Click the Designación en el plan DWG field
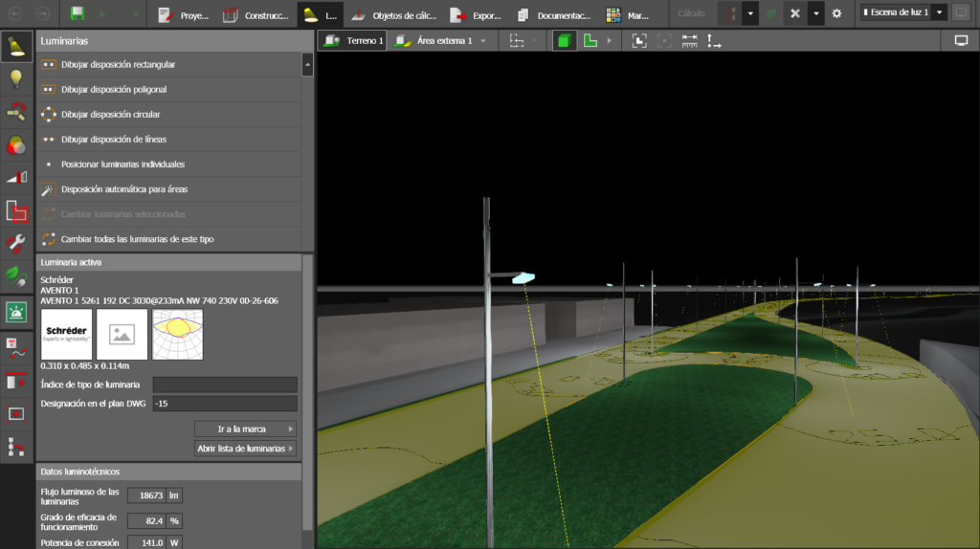 224,404
